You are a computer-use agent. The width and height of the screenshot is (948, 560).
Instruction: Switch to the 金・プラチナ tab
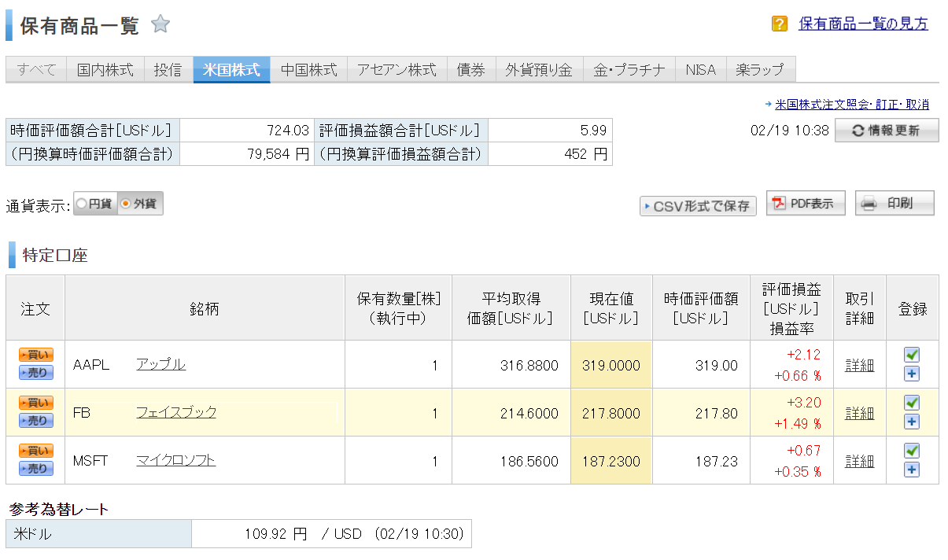pos(629,70)
